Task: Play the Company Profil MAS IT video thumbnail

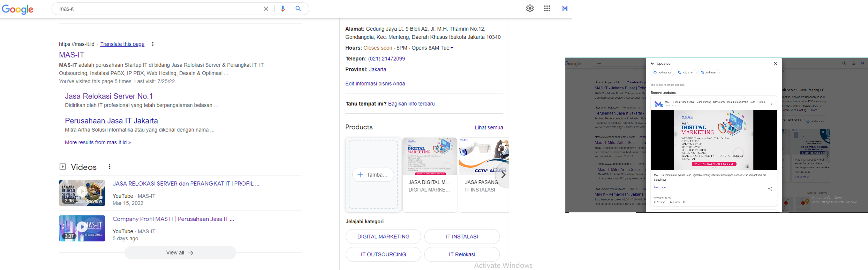Action: coord(82,228)
